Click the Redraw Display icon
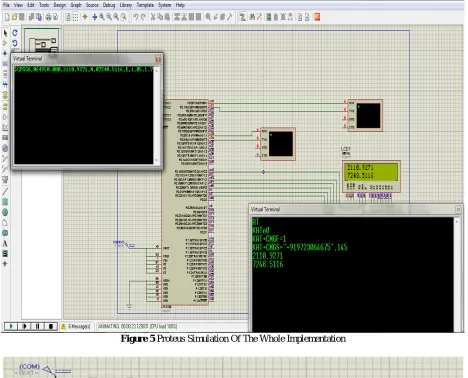Viewport: 468px width, 378px height. click(x=68, y=17)
